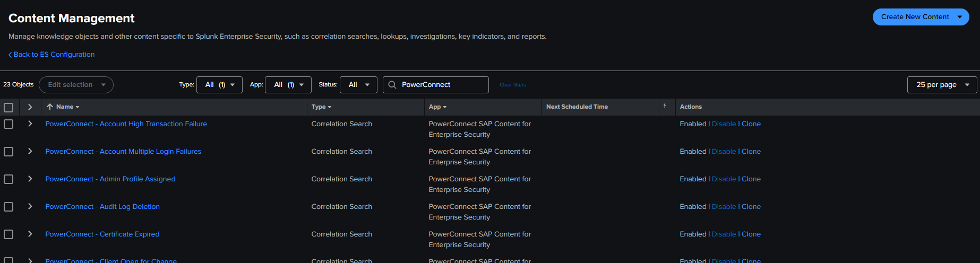Click the search magnifier icon in filter box
This screenshot has width=980, height=263.
[392, 85]
